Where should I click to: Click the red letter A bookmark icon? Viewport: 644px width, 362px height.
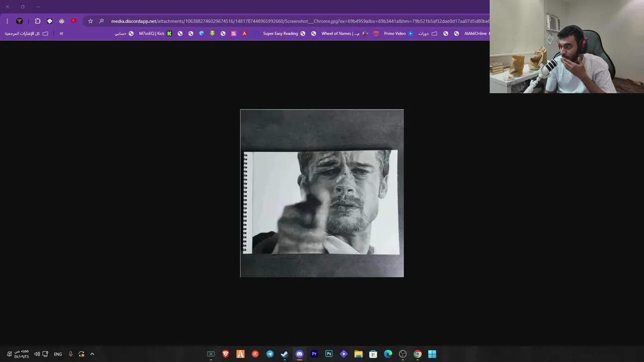click(245, 34)
